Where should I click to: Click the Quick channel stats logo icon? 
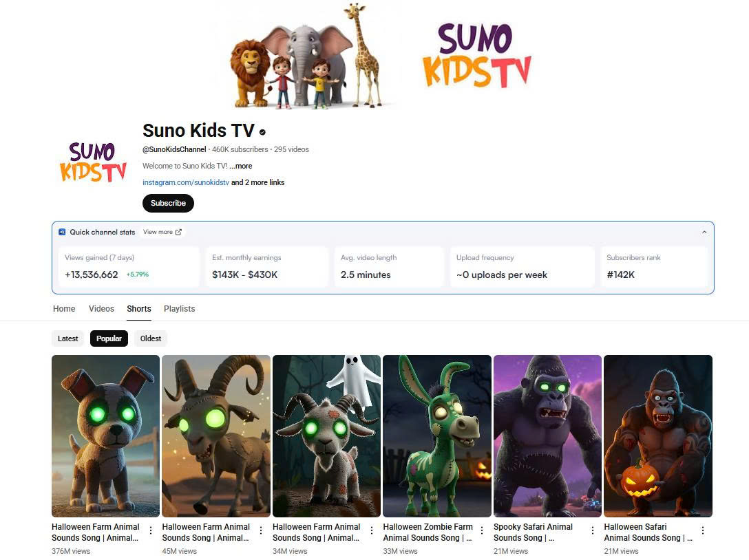click(x=62, y=232)
